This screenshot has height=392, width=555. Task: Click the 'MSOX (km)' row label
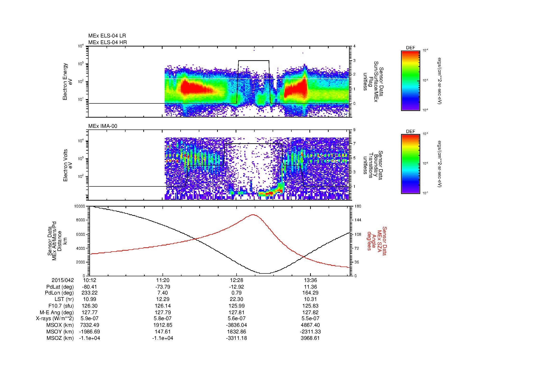60,325
